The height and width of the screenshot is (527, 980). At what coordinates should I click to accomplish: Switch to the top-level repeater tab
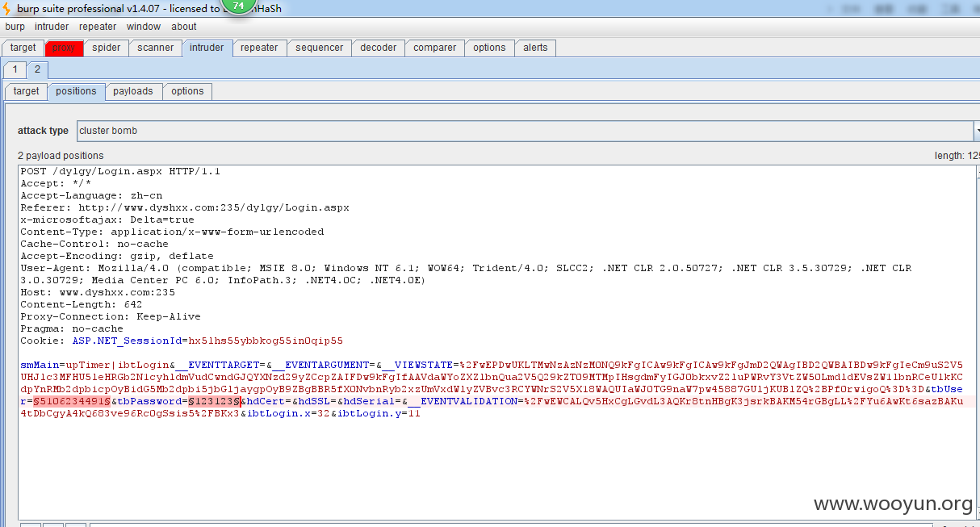pos(259,48)
